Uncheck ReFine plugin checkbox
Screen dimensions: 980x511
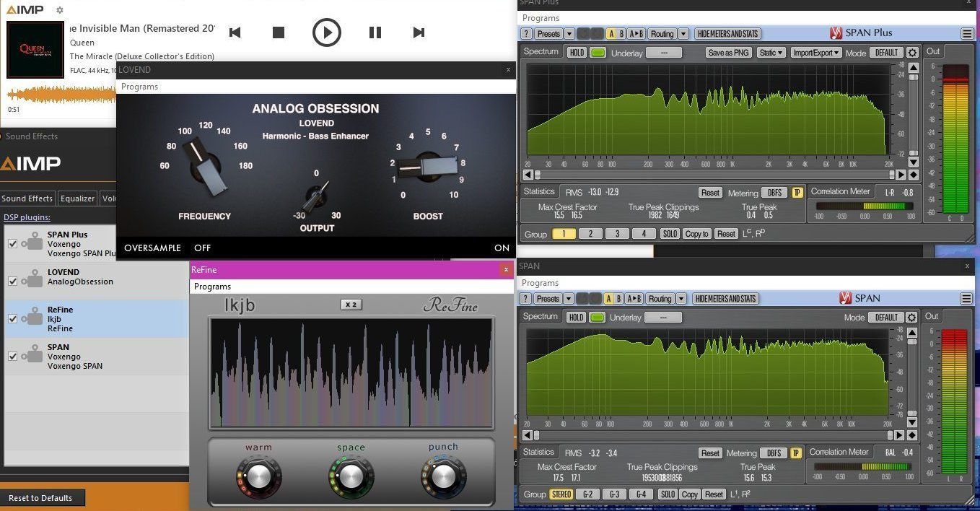tap(12, 319)
